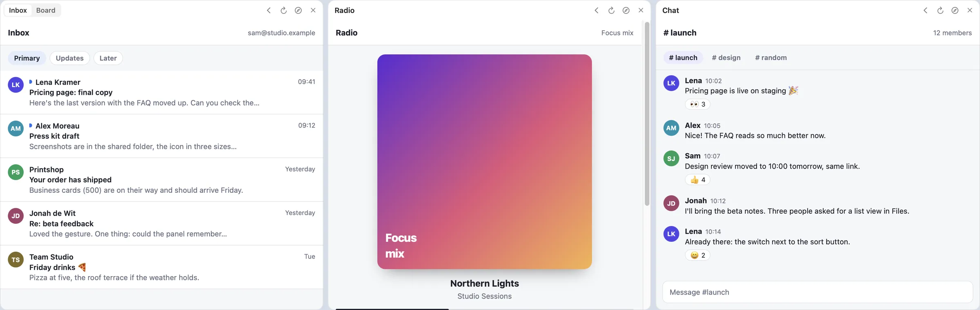This screenshot has height=310, width=980.
Task: Focus the "Message #launch" input field
Action: (817, 292)
